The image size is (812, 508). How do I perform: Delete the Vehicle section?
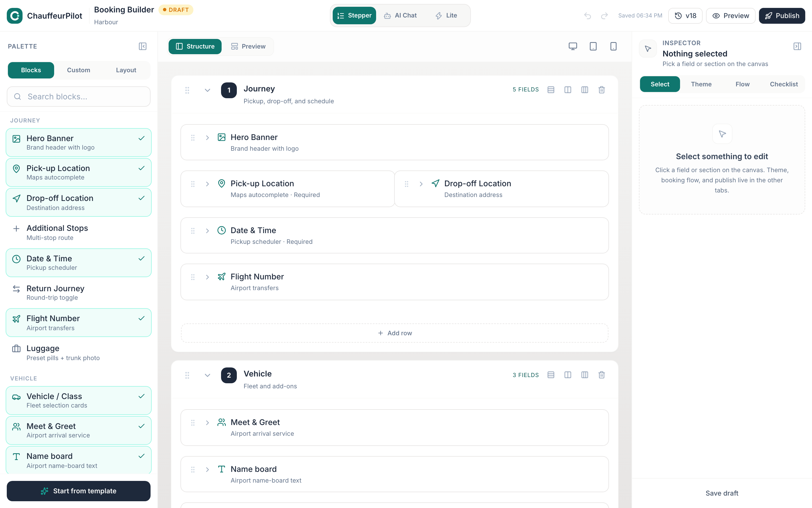(602, 375)
